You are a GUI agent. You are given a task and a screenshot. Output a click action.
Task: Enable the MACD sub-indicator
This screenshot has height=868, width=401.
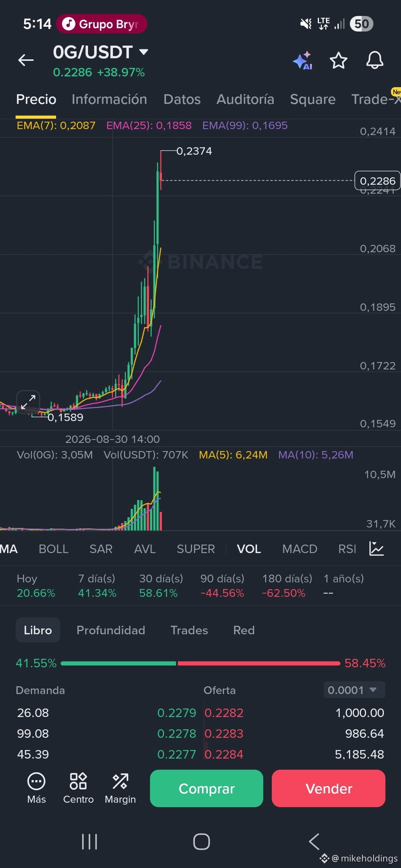300,549
